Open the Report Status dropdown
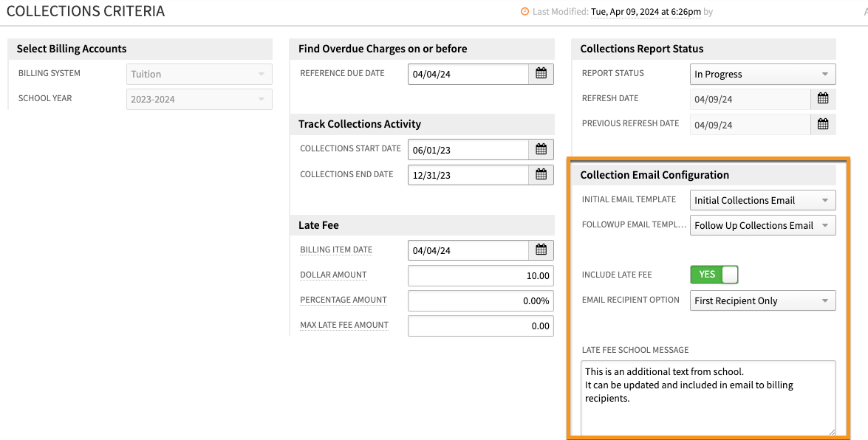The width and height of the screenshot is (868, 440). [x=762, y=74]
